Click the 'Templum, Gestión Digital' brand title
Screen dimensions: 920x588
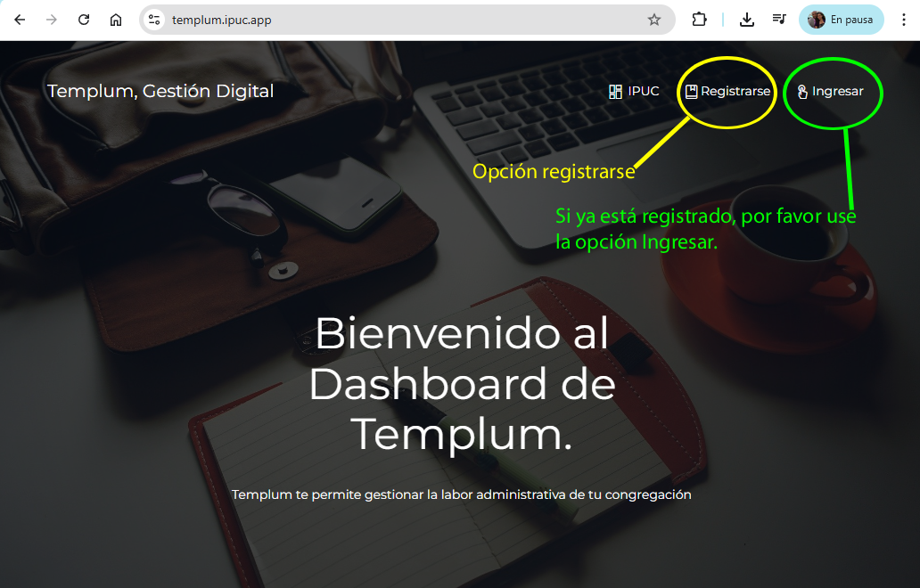tap(160, 91)
